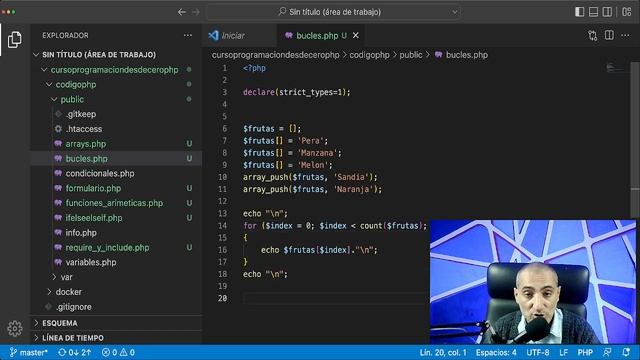
Task: Open the changes compare icon in editor toolbar
Action: pos(593,36)
